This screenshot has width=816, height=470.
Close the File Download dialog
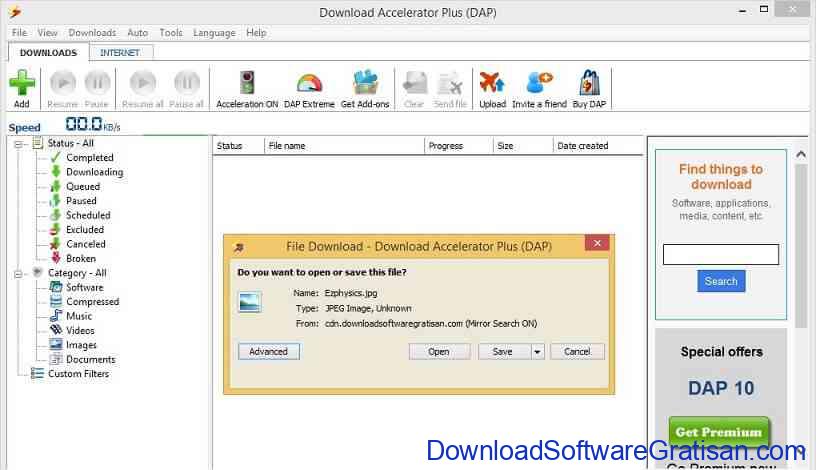(x=597, y=243)
